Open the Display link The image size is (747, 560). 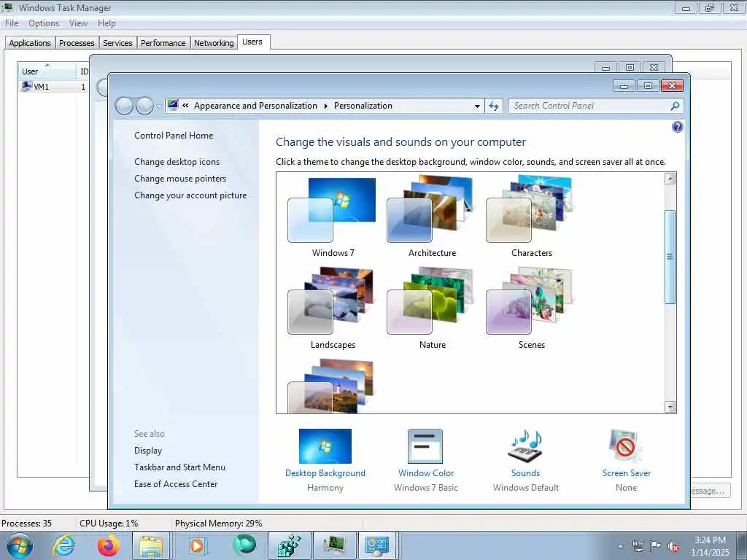[x=147, y=451]
